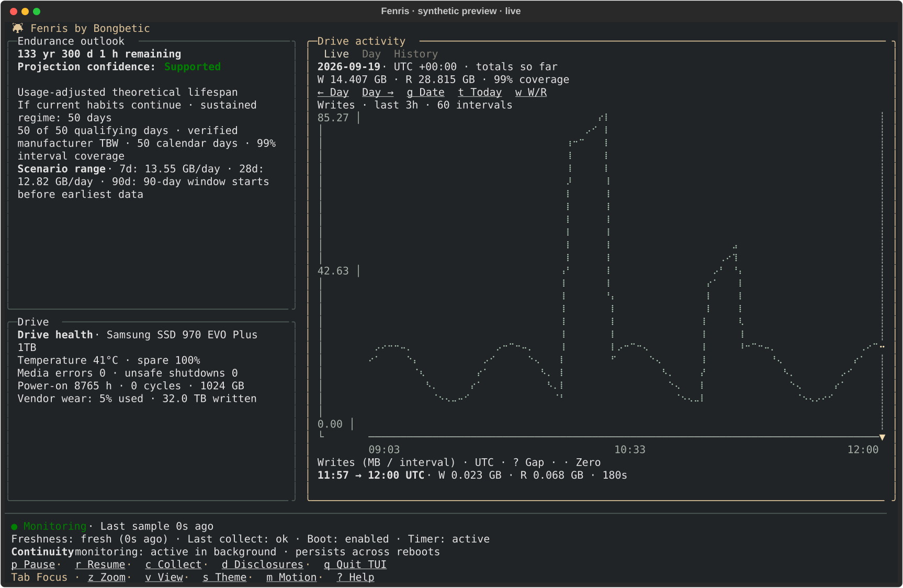This screenshot has width=903, height=588.
Task: Select q Quit TUI
Action: 355,565
